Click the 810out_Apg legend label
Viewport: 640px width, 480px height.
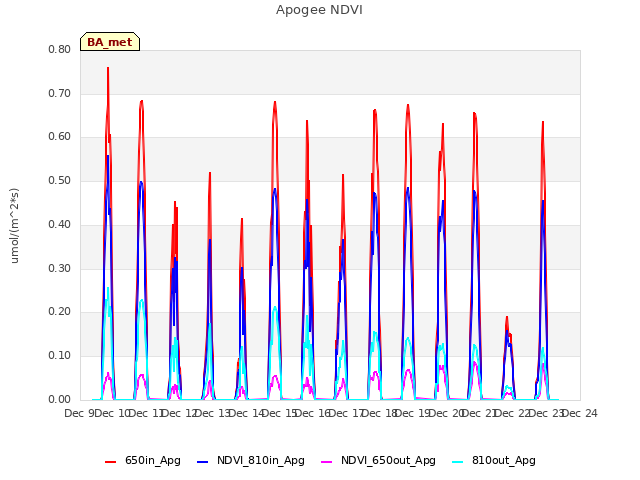[x=504, y=460]
